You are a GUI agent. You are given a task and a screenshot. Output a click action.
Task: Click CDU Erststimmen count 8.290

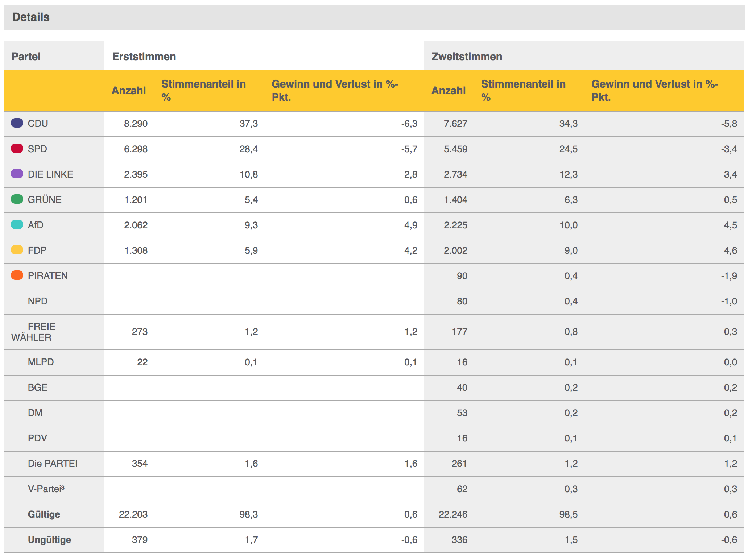(136, 124)
